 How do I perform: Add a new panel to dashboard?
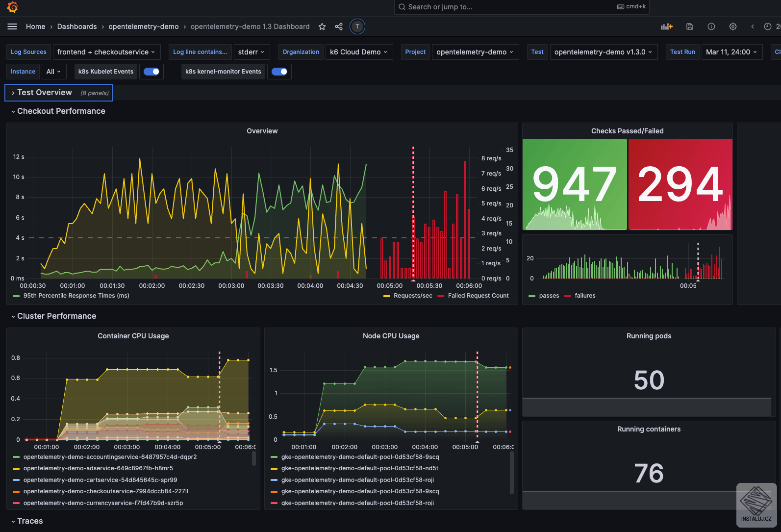[667, 26]
